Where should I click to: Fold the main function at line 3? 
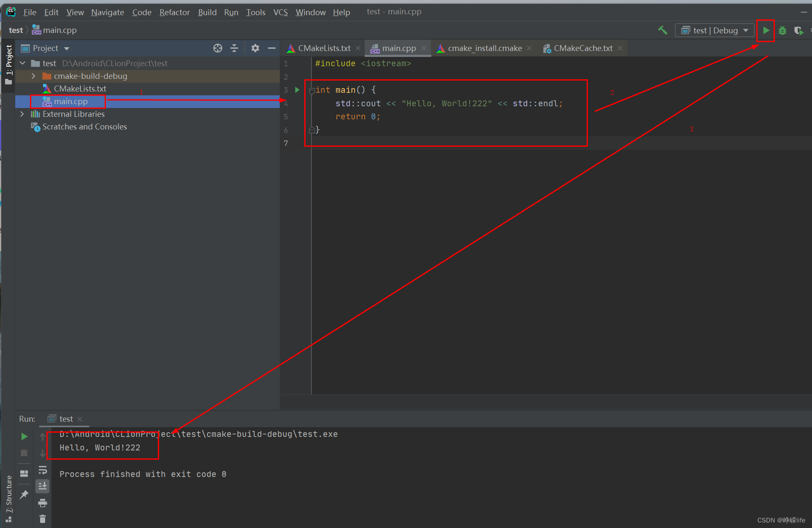coord(311,90)
